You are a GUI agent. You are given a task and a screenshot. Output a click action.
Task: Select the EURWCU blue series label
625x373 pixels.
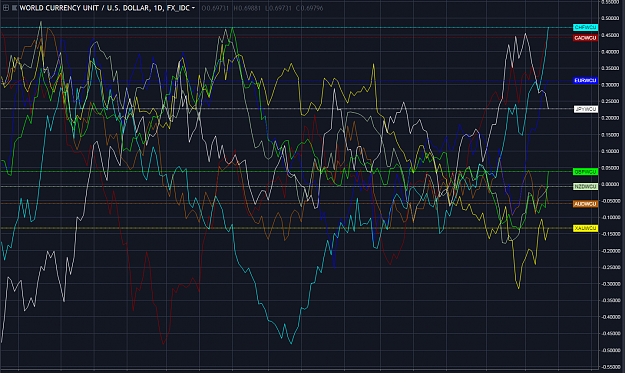click(585, 80)
